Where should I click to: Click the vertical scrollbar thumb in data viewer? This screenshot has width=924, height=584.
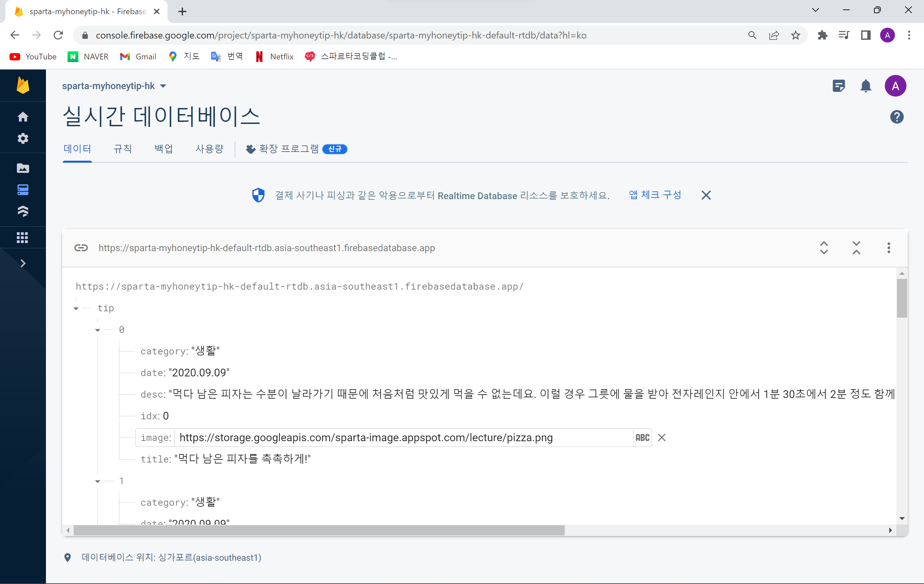[902, 298]
